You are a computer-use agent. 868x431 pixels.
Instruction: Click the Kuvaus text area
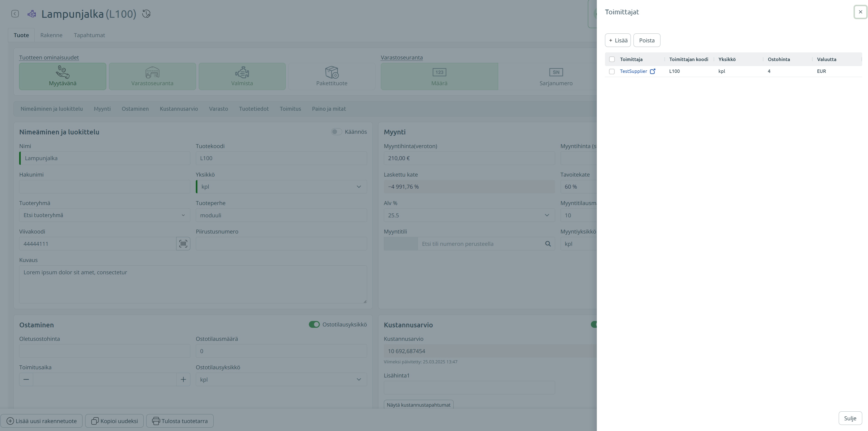193,285
